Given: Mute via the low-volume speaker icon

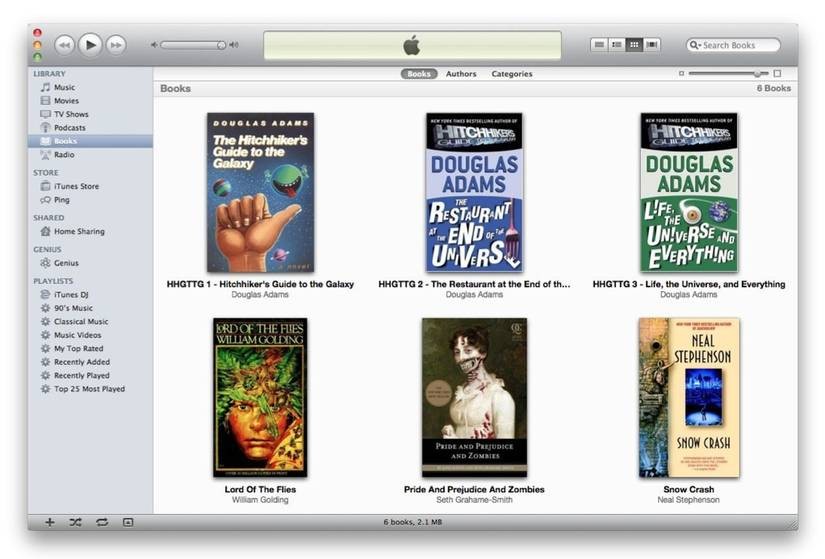Looking at the screenshot, I should 154,45.
